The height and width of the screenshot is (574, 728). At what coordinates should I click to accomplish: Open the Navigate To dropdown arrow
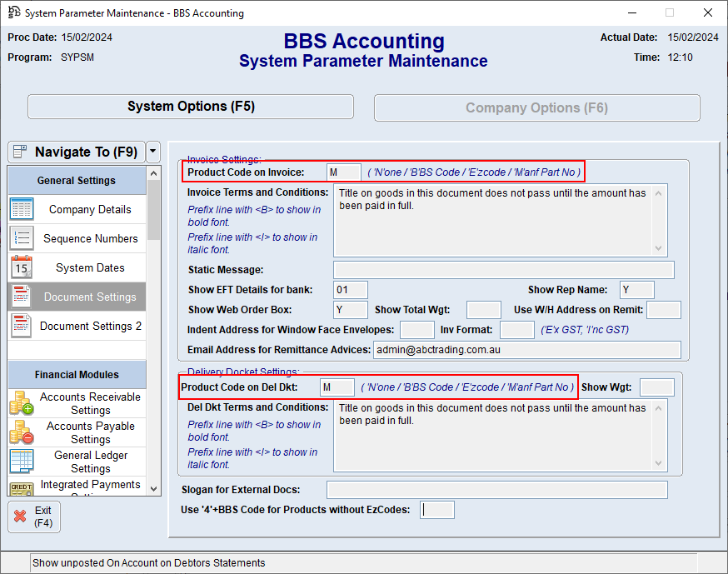152,152
